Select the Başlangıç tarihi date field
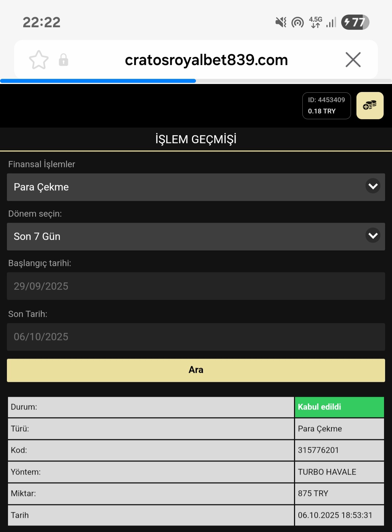Viewport: 392px width, 532px height. pyautogui.click(x=196, y=286)
